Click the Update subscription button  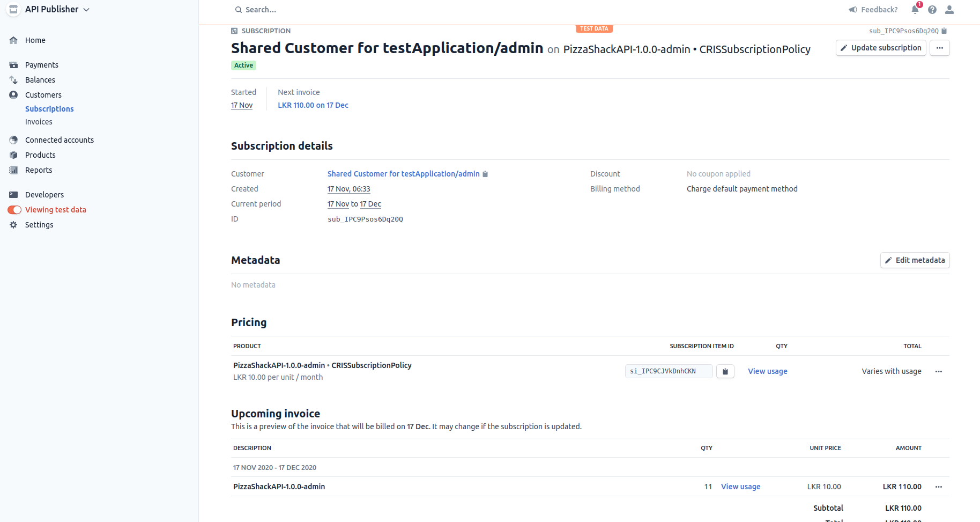pyautogui.click(x=880, y=48)
